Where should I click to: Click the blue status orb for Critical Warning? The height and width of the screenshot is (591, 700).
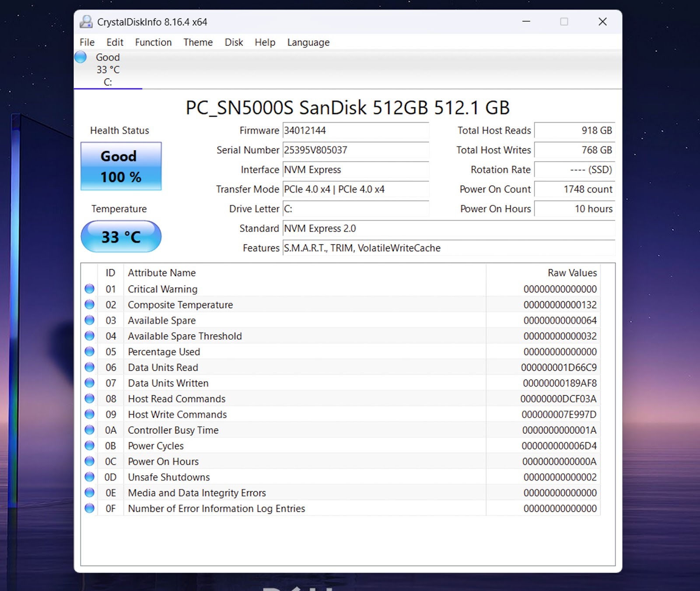[x=90, y=289]
